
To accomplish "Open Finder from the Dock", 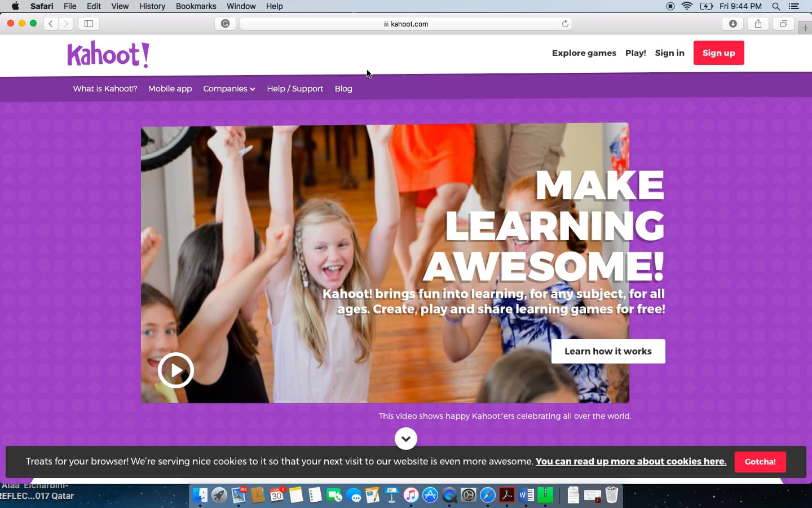I will (x=200, y=495).
